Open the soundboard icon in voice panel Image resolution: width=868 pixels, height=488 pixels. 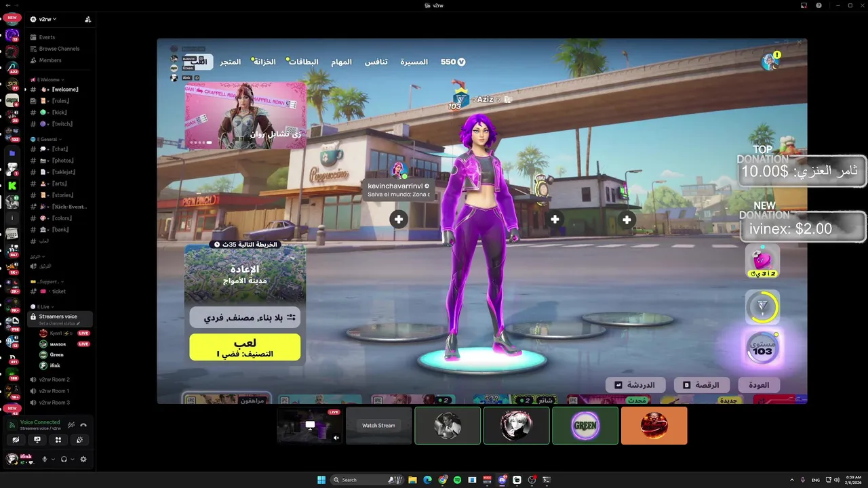[x=79, y=440]
